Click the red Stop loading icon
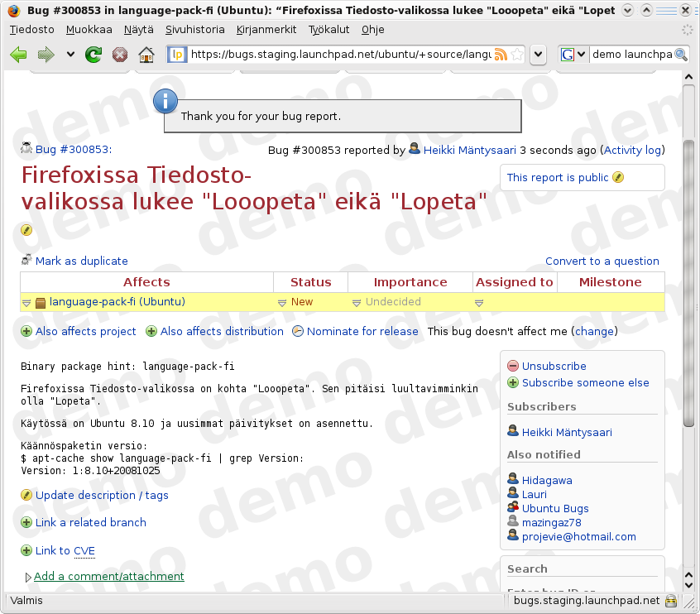The height and width of the screenshot is (614, 700). click(x=120, y=55)
